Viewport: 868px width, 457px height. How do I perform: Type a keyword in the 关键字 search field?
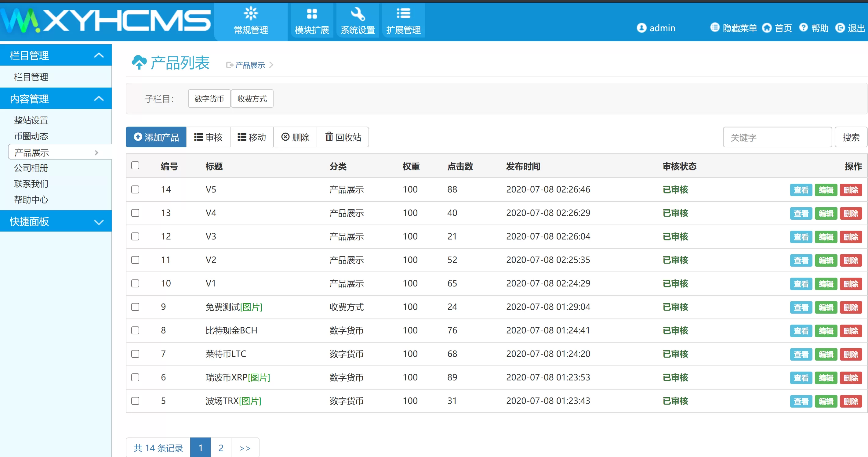(777, 137)
